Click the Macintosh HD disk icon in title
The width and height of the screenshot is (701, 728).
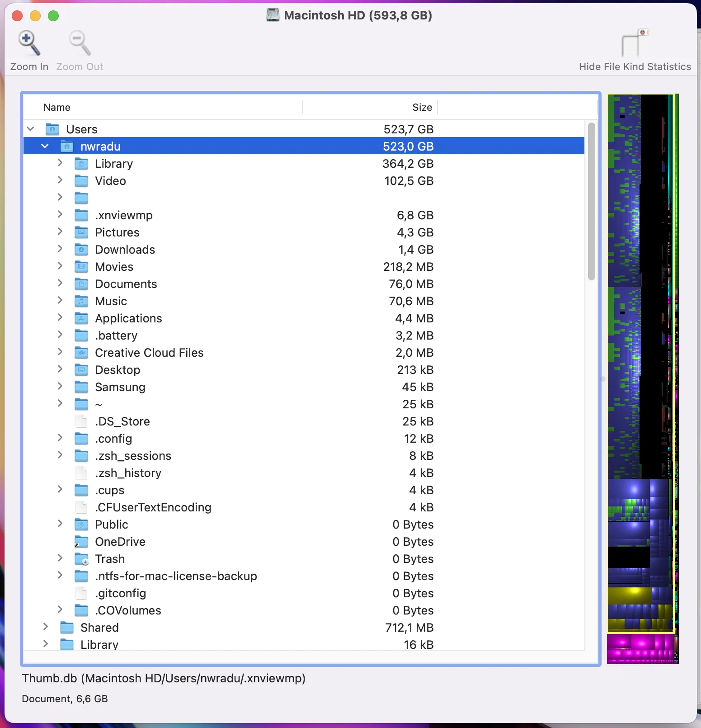point(273,15)
